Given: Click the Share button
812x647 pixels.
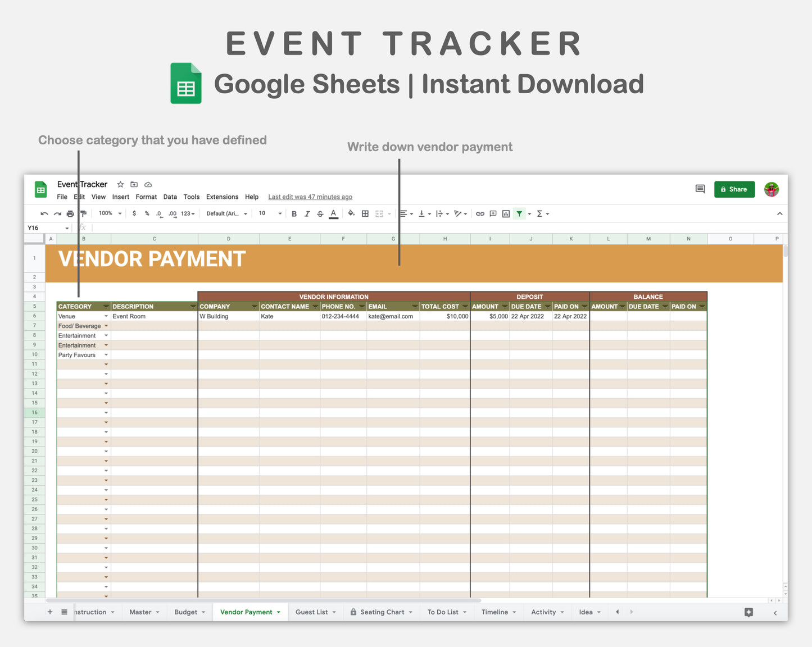Looking at the screenshot, I should point(734,189).
